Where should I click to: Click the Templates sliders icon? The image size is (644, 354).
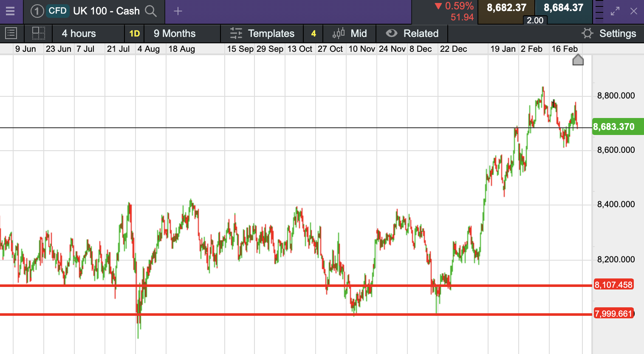point(236,33)
